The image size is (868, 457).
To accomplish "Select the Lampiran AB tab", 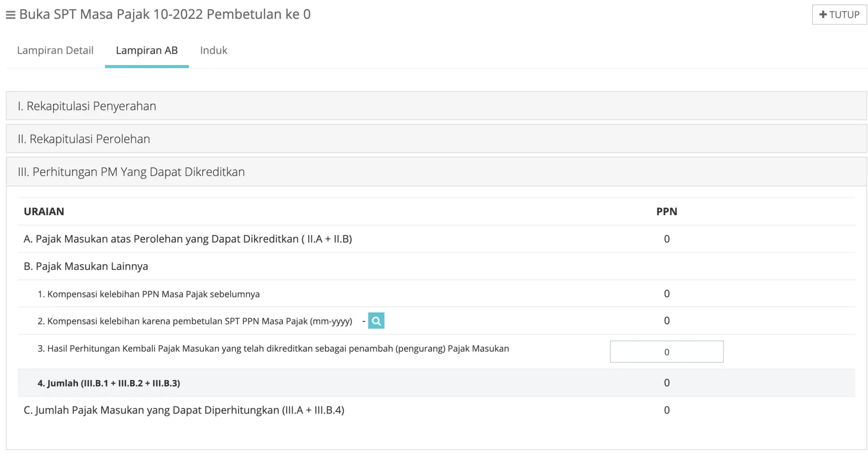I will pos(146,50).
